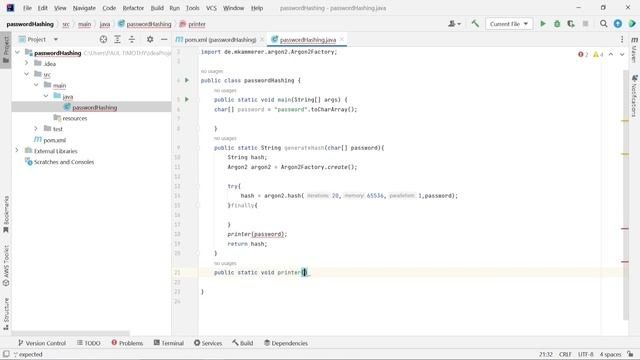Screen dimensions: 640x360
Task: Open the TODO tool window
Action: click(89, 343)
